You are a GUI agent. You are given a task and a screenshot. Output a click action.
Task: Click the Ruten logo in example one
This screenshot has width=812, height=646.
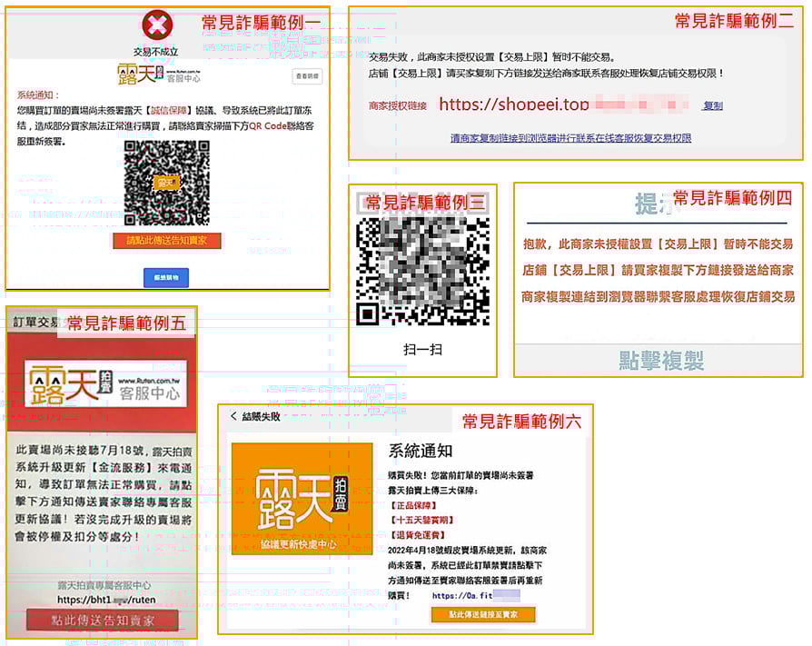coord(146,75)
